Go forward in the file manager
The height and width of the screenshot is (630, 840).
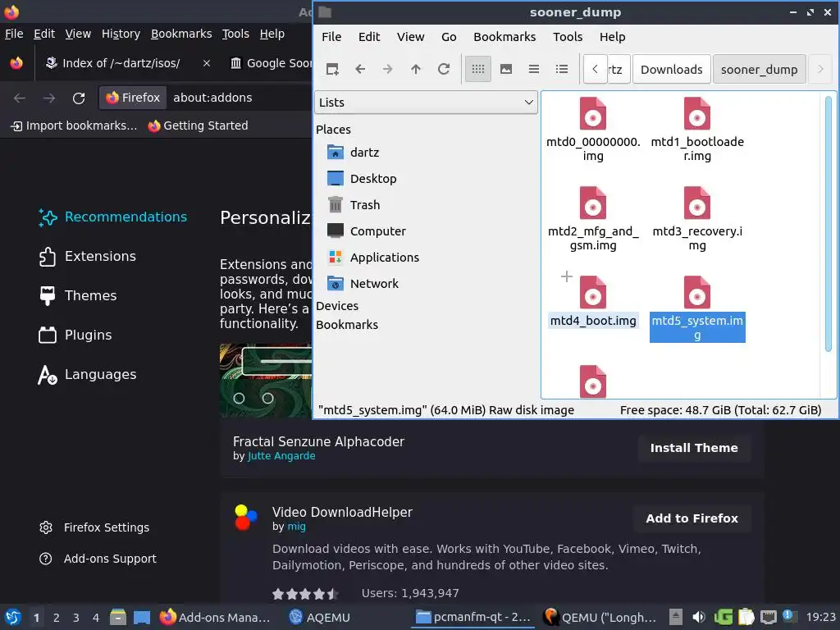[388, 69]
